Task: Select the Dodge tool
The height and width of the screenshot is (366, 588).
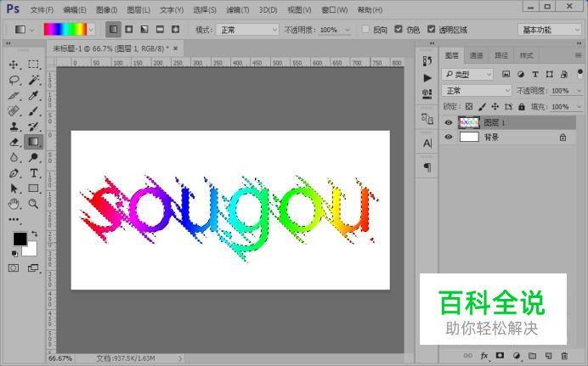Action: tap(33, 157)
